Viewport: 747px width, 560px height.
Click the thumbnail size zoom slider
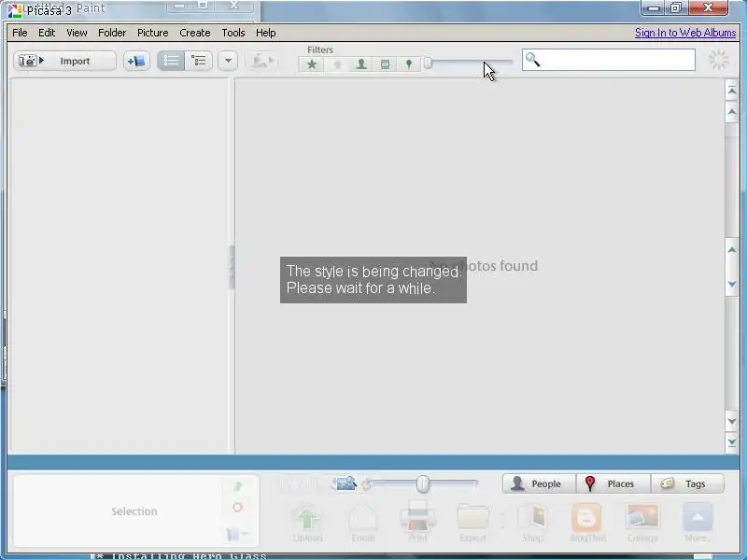423,483
